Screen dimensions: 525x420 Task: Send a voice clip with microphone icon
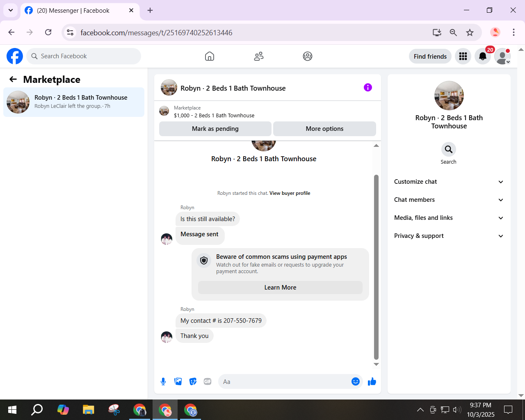[x=163, y=382]
